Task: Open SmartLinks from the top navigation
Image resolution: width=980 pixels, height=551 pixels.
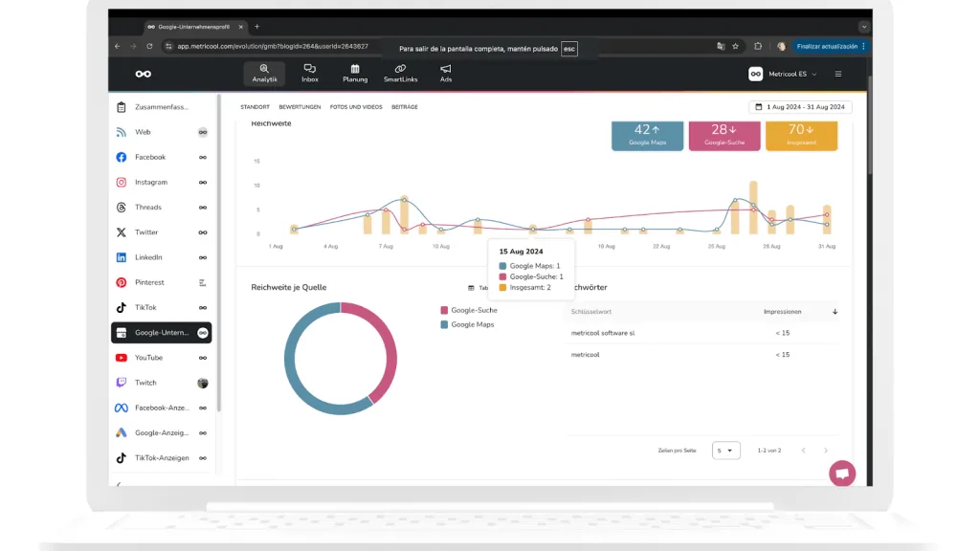Action: click(x=400, y=74)
